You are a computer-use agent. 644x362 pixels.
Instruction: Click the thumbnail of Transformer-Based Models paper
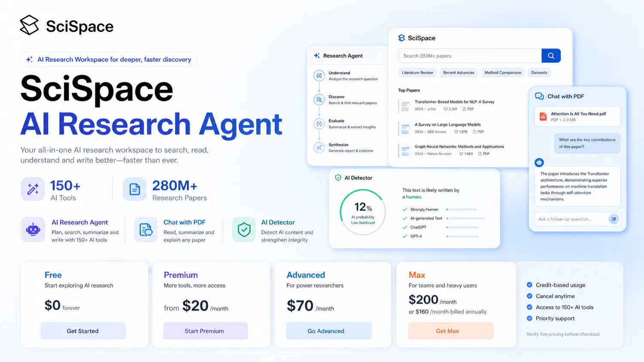tap(405, 106)
